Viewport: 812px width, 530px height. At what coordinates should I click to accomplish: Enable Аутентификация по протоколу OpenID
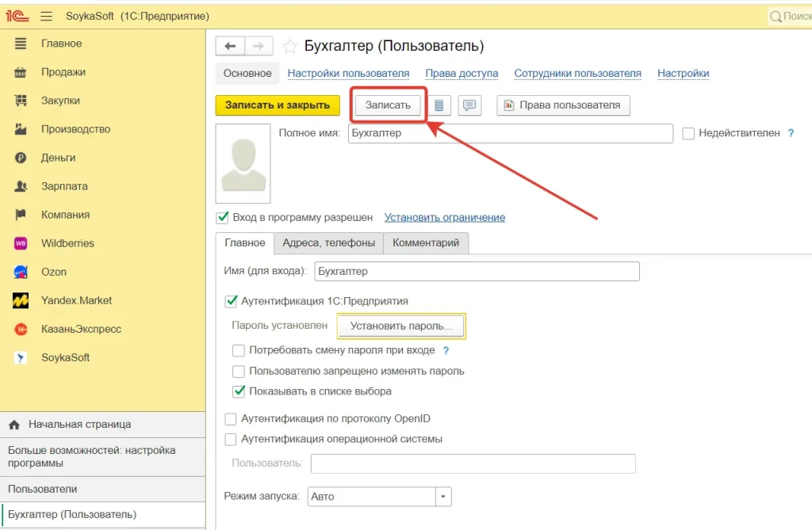pyautogui.click(x=231, y=418)
